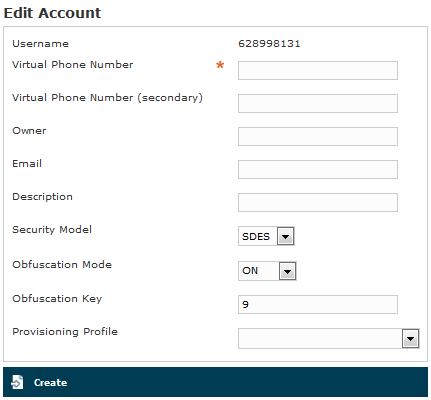Click the Email field label
431x400 pixels.
click(27, 164)
